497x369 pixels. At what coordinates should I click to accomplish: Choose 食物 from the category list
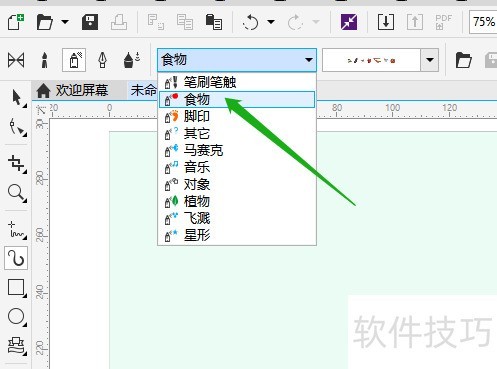pos(237,99)
